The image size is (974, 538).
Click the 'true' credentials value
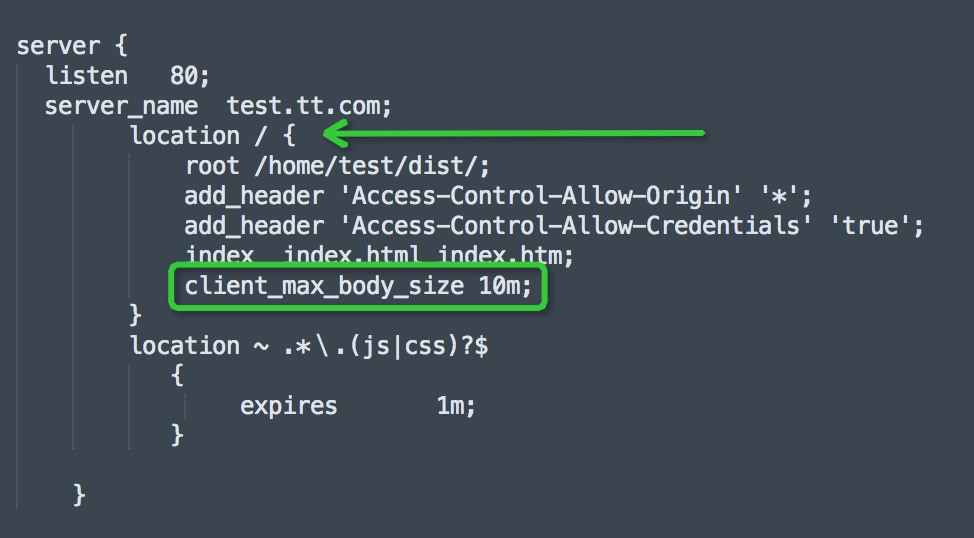tap(870, 226)
